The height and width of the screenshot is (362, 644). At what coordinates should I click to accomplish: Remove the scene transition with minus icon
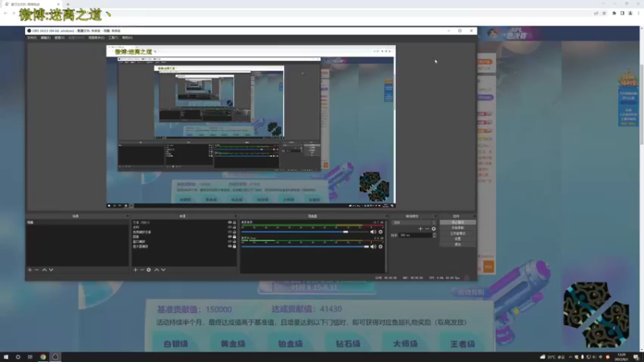(x=427, y=228)
